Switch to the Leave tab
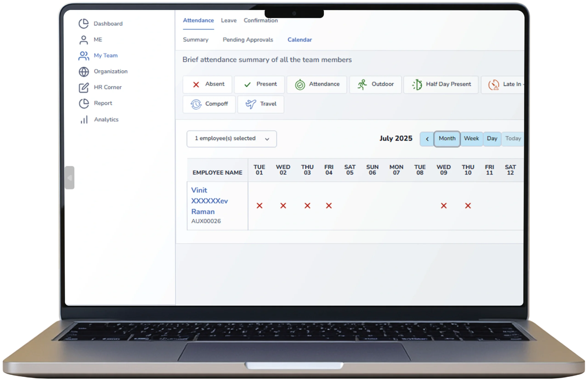Image resolution: width=588 pixels, height=381 pixels. coord(229,20)
